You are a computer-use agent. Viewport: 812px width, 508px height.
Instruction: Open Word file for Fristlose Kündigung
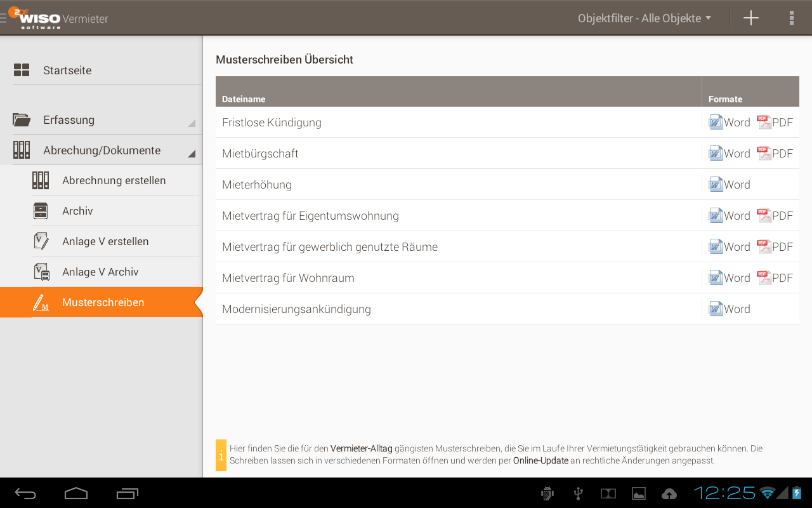coord(730,123)
